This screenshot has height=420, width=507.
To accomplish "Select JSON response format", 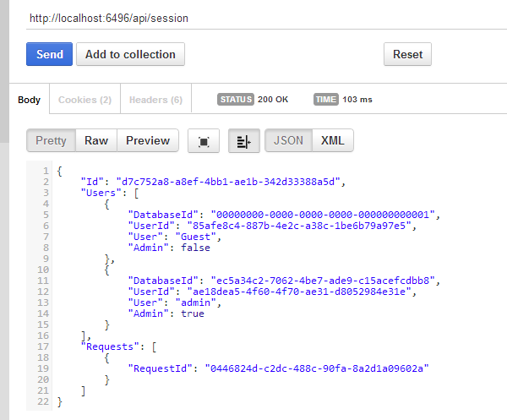I will pyautogui.click(x=288, y=140).
